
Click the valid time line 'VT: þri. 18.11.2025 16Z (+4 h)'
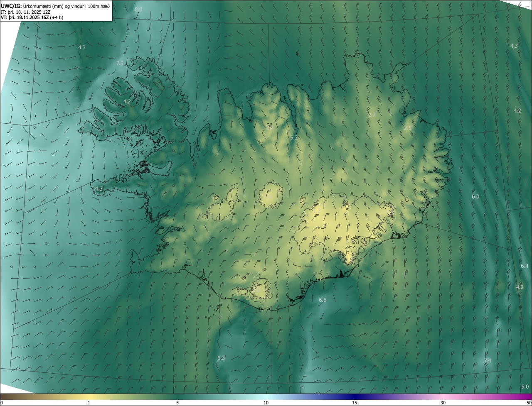click(x=32, y=17)
